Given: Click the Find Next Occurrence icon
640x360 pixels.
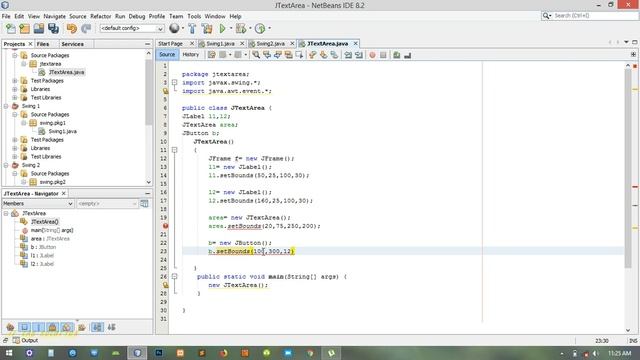Looking at the screenshot, I should (278, 55).
